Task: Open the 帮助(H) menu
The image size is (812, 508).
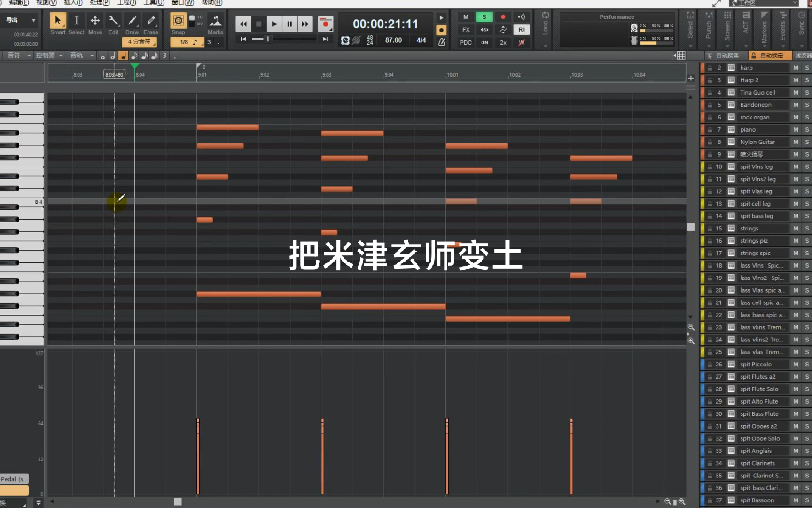Action: coord(211,3)
